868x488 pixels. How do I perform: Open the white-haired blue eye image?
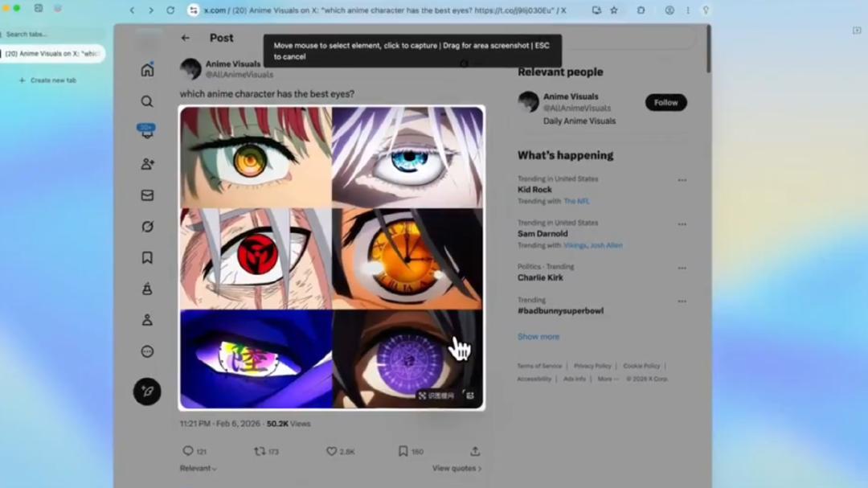pos(407,157)
